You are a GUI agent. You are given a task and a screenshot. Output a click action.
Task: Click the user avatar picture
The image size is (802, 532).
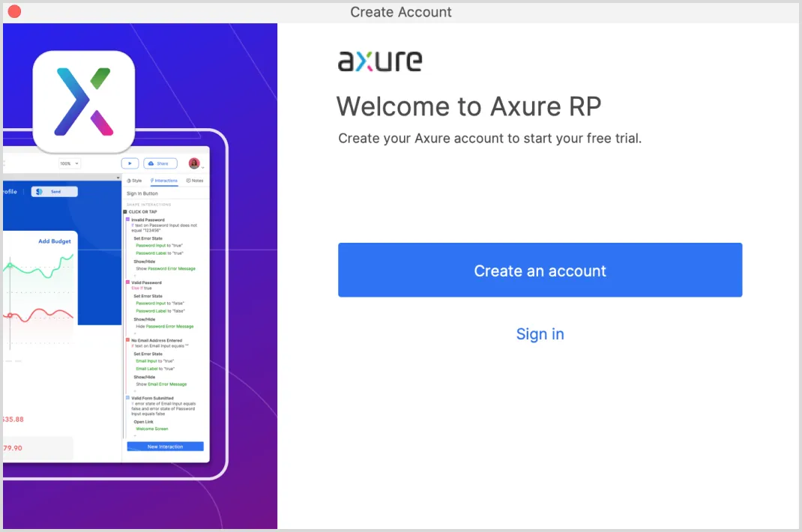[194, 163]
